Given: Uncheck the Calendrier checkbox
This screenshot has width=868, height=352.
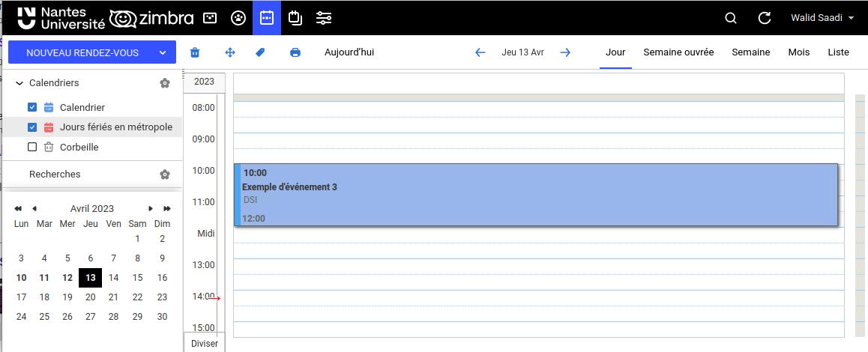Looking at the screenshot, I should 32,107.
